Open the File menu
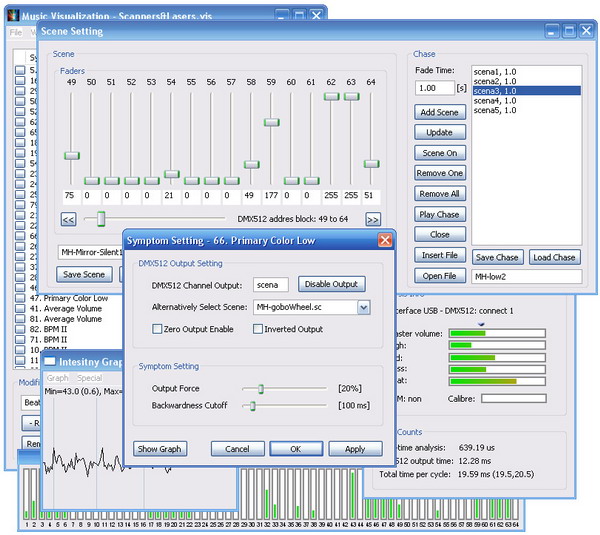Screen dimensions: 600x535 [x=15, y=32]
